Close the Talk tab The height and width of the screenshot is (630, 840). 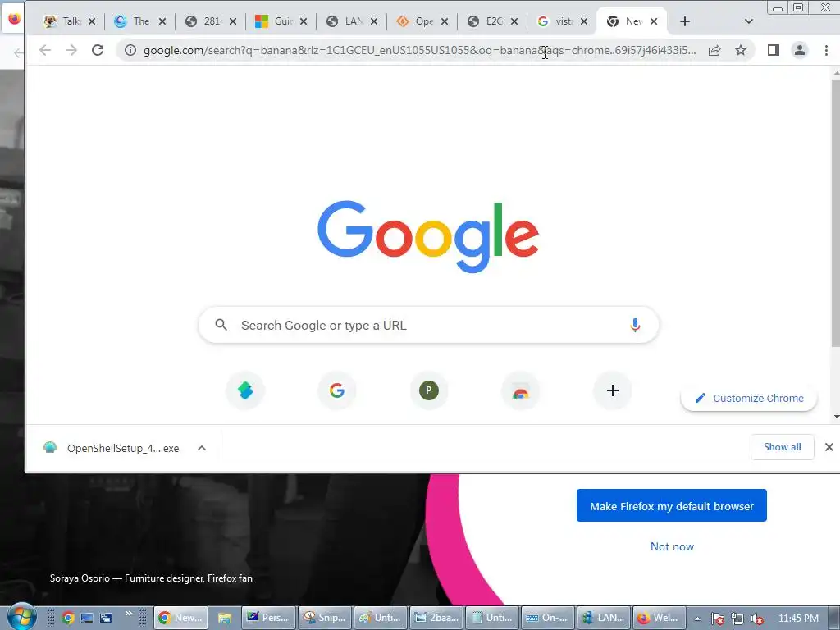pyautogui.click(x=92, y=21)
